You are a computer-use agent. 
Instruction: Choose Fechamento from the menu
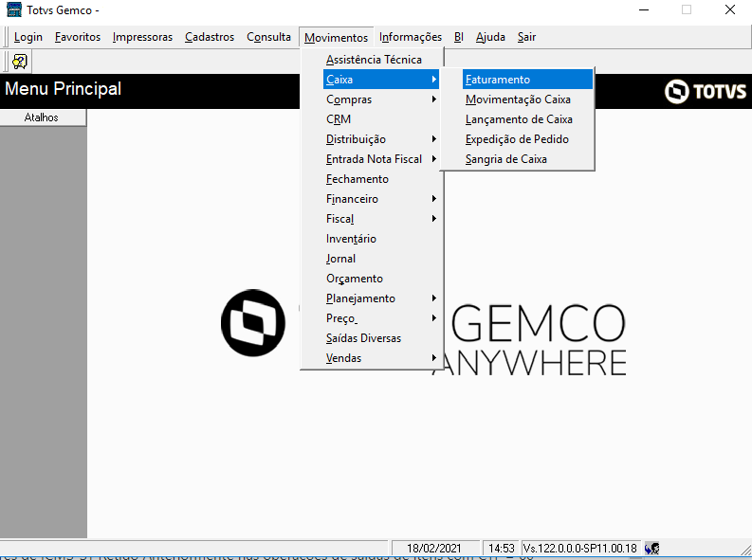click(x=381, y=179)
